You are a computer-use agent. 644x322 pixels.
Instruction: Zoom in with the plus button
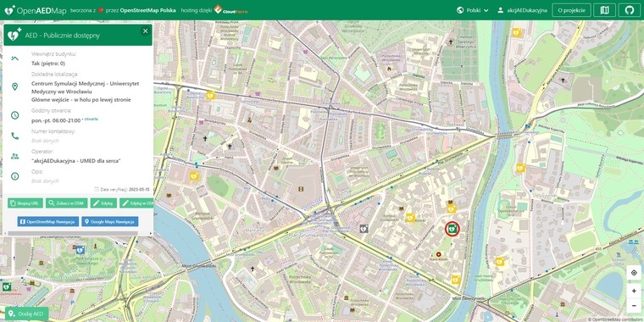point(634,291)
